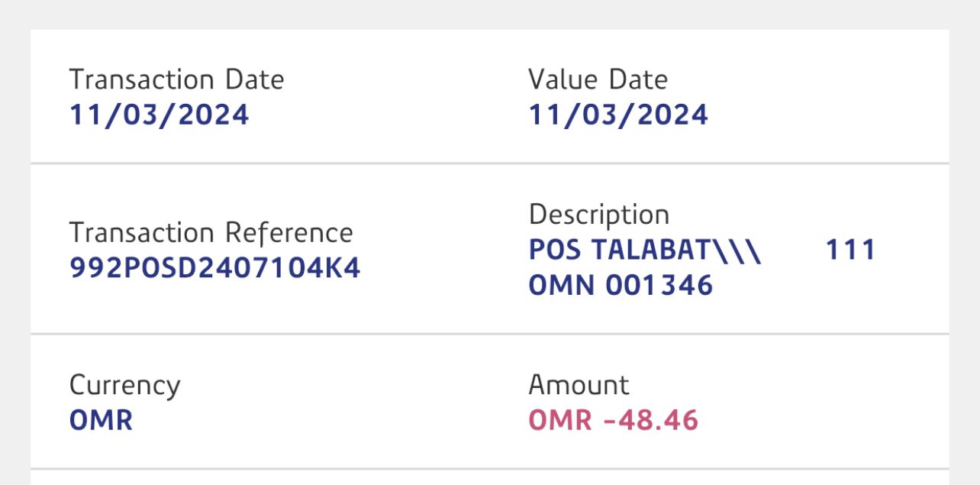This screenshot has width=980, height=485.
Task: Select the -48.46 amount figure
Action: click(650, 421)
